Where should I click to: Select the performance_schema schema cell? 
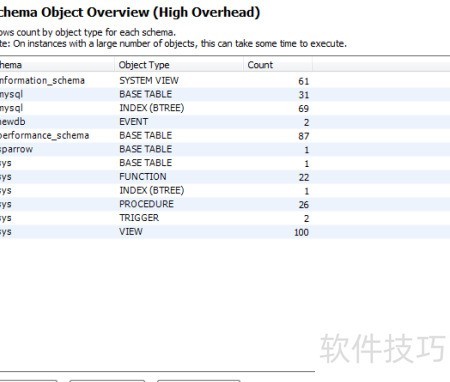44,135
